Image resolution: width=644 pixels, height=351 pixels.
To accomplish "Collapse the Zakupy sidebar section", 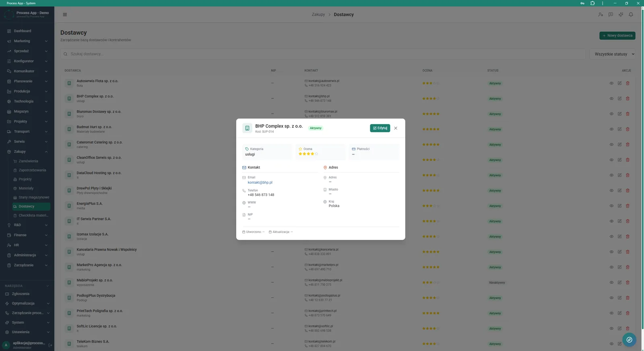I will point(27,152).
